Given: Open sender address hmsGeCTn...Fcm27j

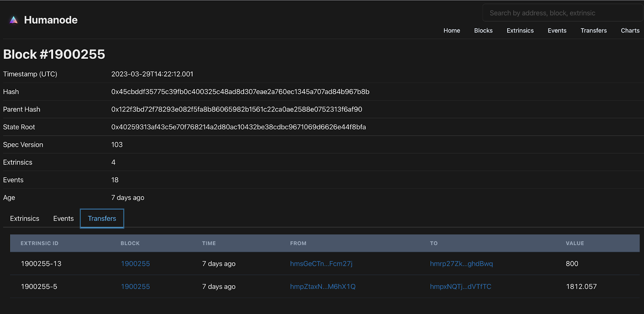Looking at the screenshot, I should pos(321,264).
